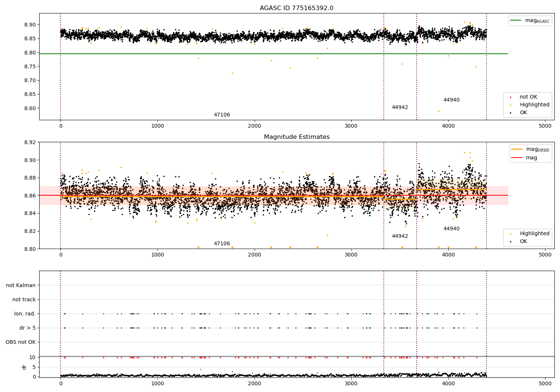560x392 pixels.
Task: Click the 'dr' y-axis label
Action: [x=24, y=367]
